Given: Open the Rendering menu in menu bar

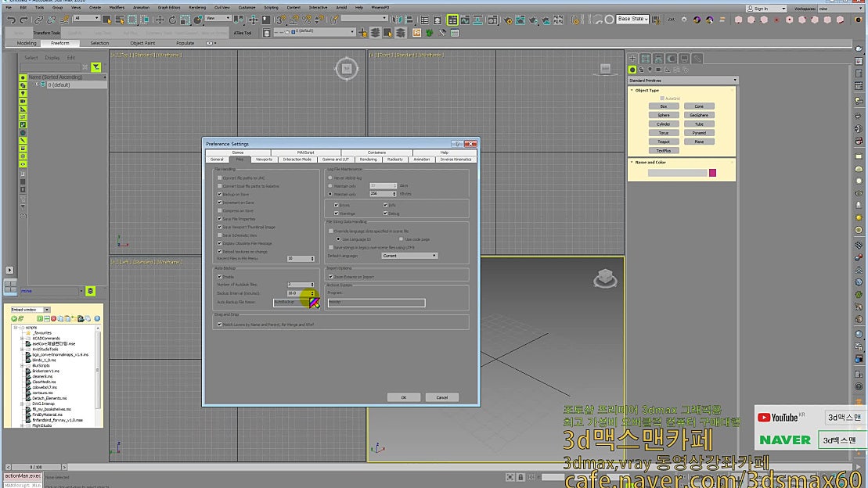Looking at the screenshot, I should point(197,7).
